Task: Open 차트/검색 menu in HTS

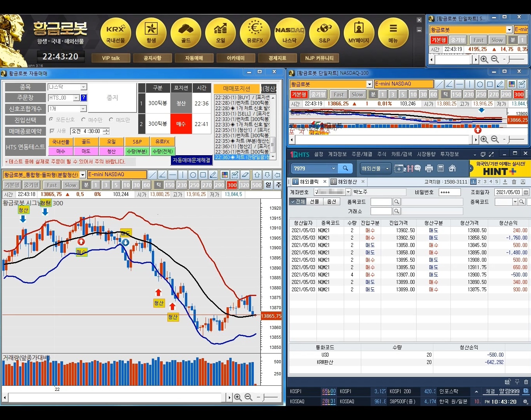Action: (x=402, y=154)
